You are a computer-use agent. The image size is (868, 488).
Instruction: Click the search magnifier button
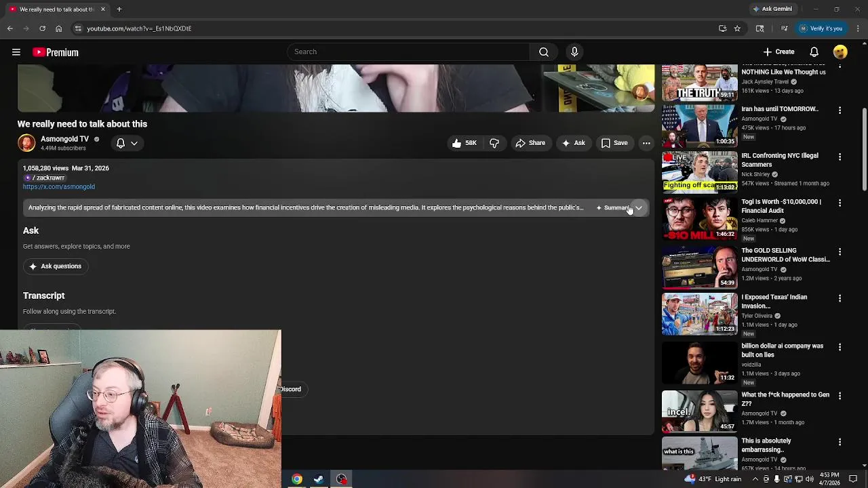(544, 52)
